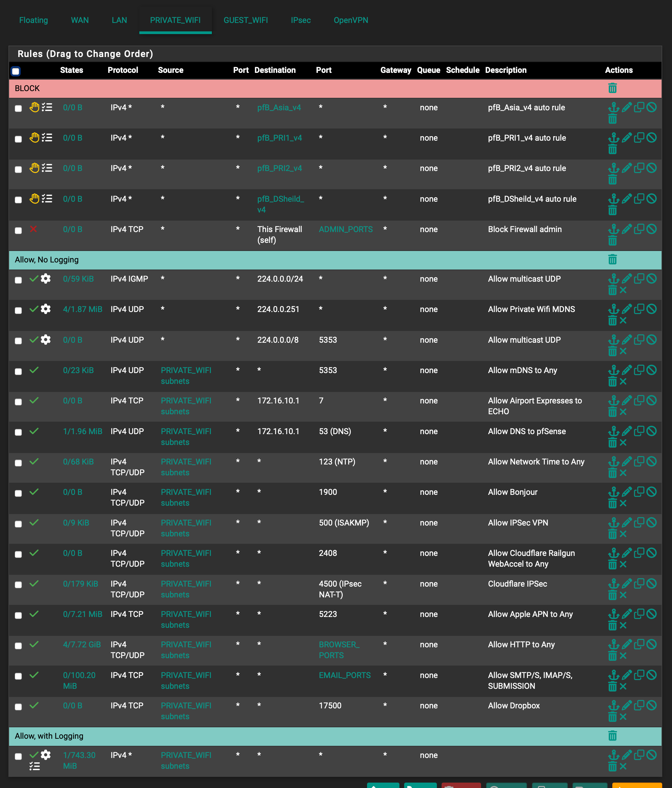
Task: Check the Allow Bonjour rule checkbox
Action: coord(18,493)
